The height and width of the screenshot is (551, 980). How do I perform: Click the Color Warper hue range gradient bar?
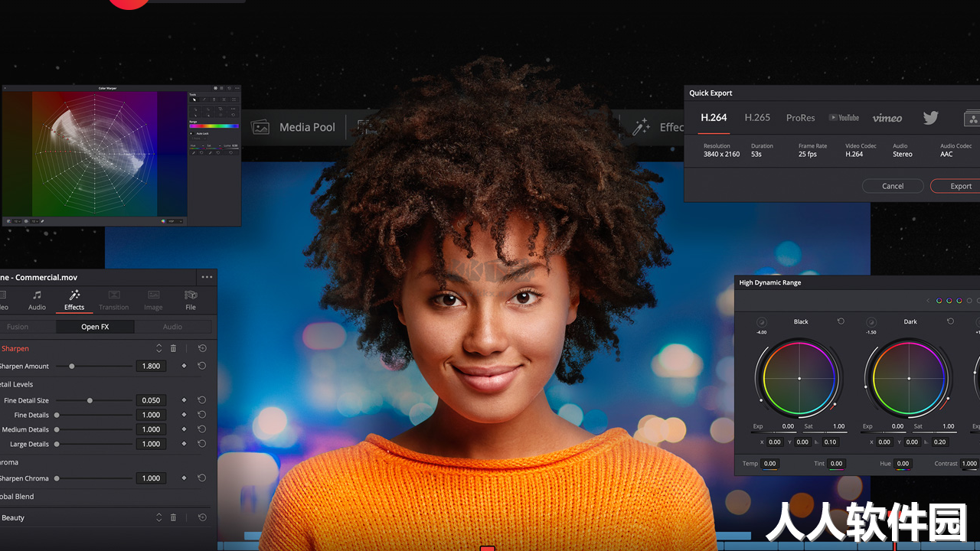pyautogui.click(x=214, y=126)
